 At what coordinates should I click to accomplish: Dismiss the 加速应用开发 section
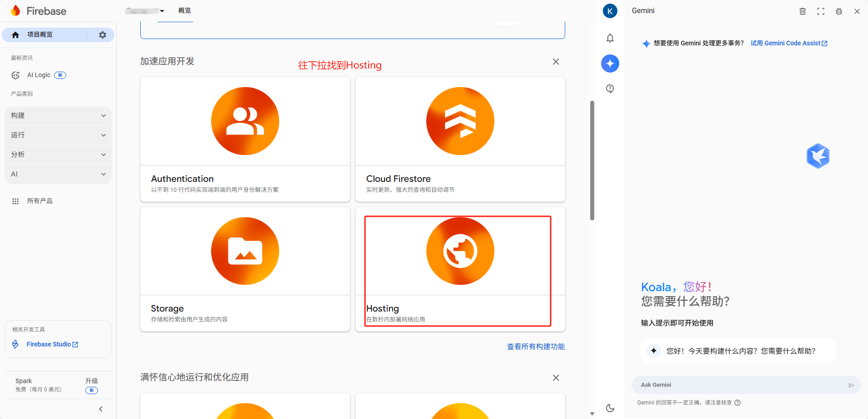556,62
